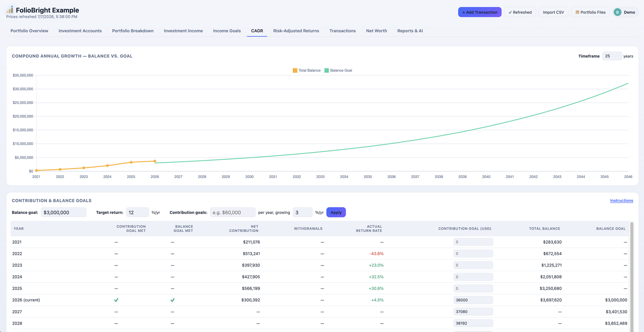Viewport: 644px width, 332px height.
Task: Edit 2021 contribution goal input
Action: coord(473,242)
